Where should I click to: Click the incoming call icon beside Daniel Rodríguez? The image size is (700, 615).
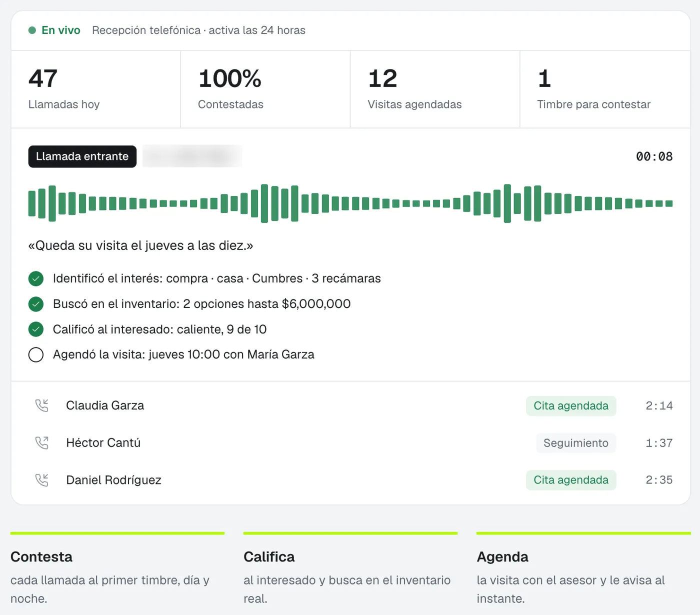(x=42, y=480)
